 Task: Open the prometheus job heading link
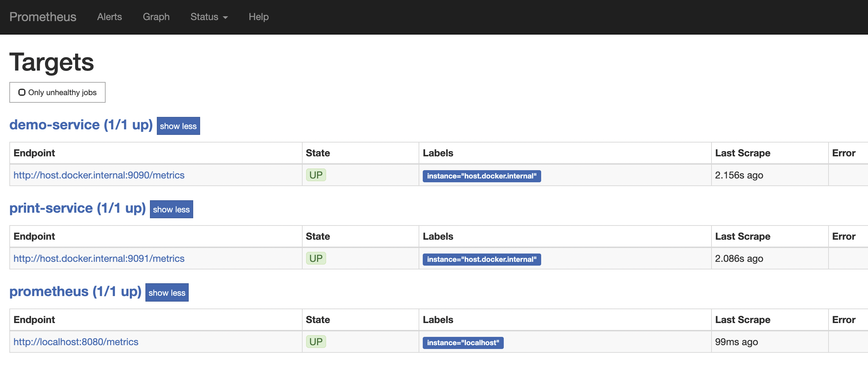75,292
